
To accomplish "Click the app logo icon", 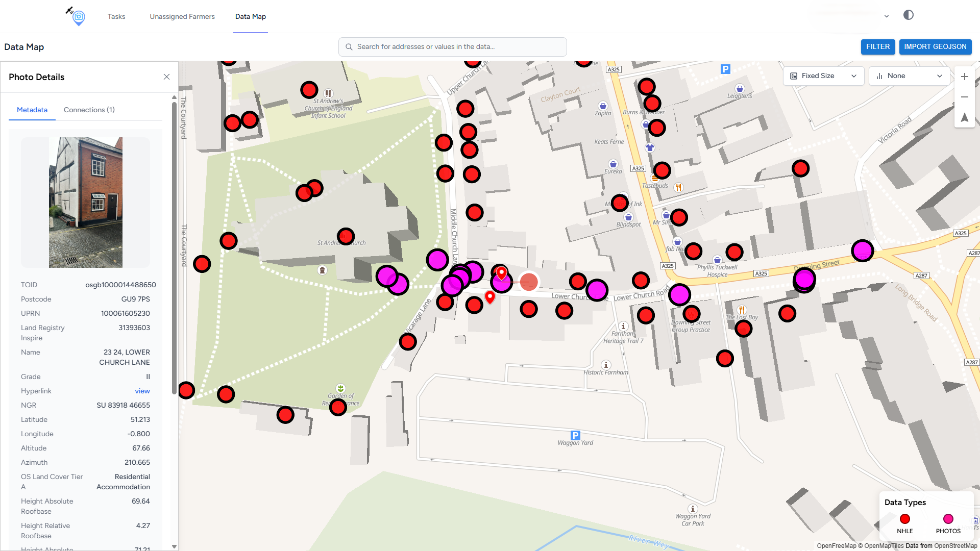I will point(77,16).
